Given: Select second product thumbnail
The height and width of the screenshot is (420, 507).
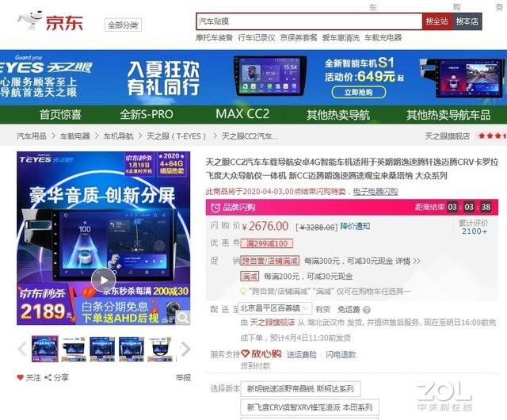Looking at the screenshot, I should click(x=74, y=349).
